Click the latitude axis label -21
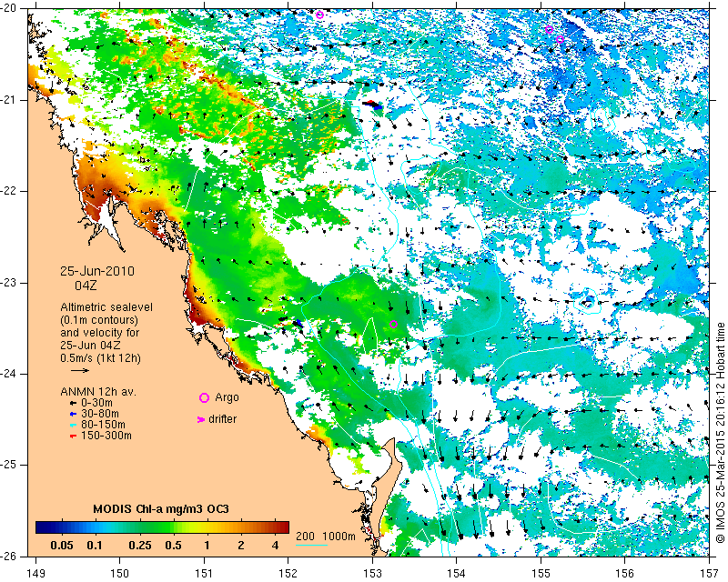 (x=9, y=100)
